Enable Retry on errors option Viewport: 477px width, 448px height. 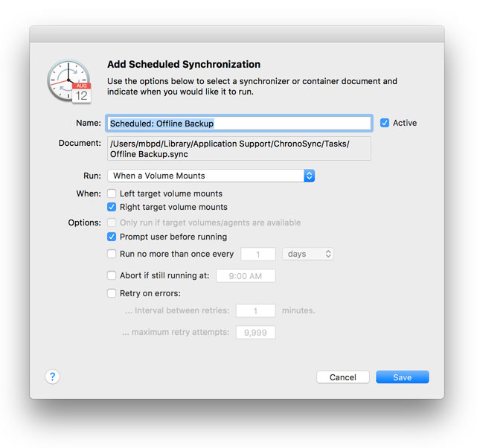pos(112,293)
